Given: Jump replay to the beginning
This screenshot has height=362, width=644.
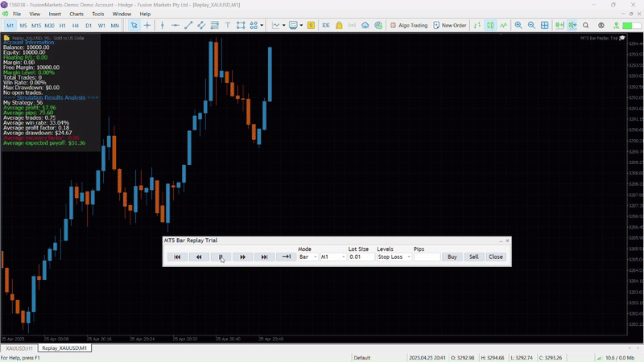Looking at the screenshot, I should pos(177,257).
